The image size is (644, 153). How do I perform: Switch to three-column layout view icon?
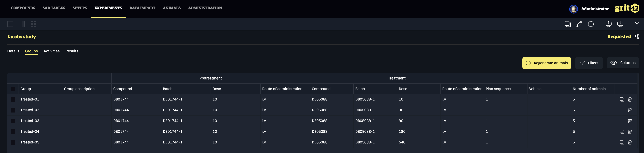pos(22,24)
